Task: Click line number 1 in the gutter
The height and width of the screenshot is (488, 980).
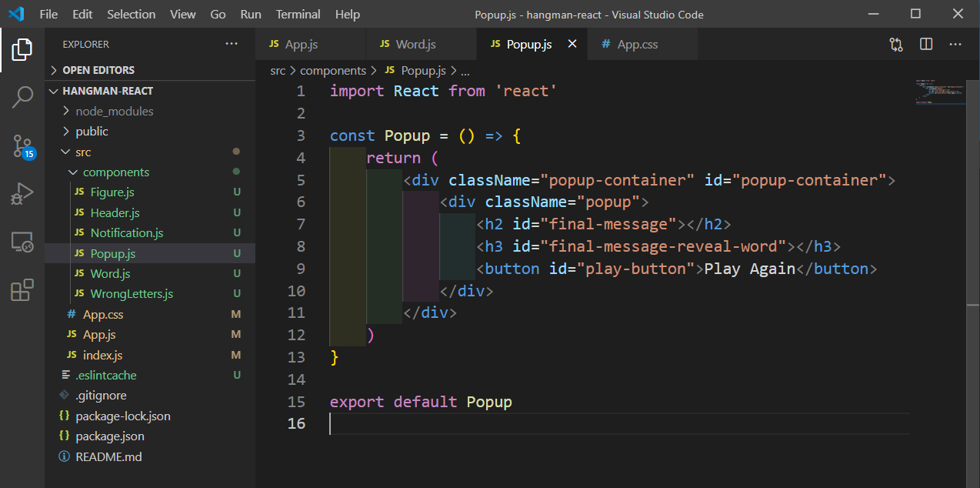Action: tap(300, 91)
